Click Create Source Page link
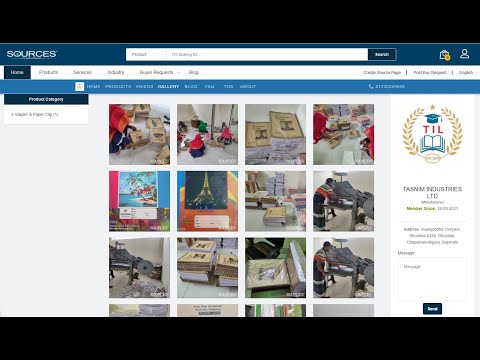 pos(382,72)
